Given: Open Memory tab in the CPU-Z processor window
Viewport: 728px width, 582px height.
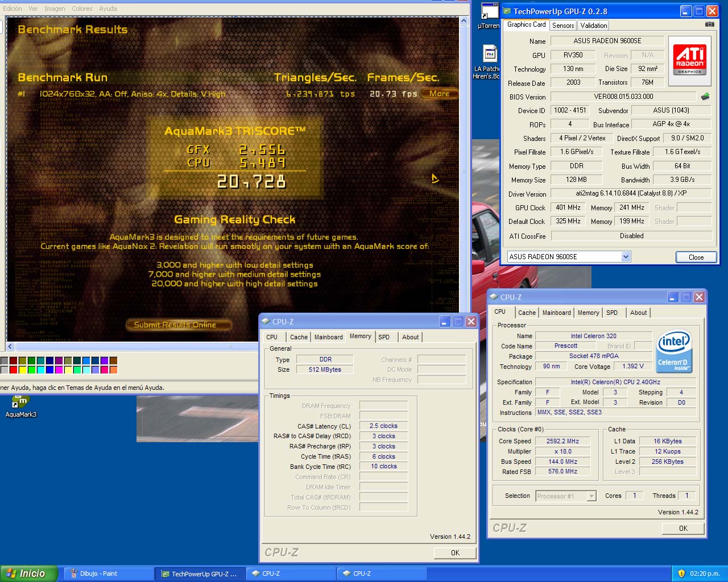Looking at the screenshot, I should [x=588, y=313].
